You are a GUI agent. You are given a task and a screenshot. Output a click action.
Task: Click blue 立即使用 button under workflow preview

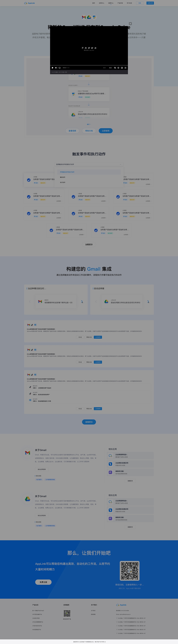click(106, 131)
